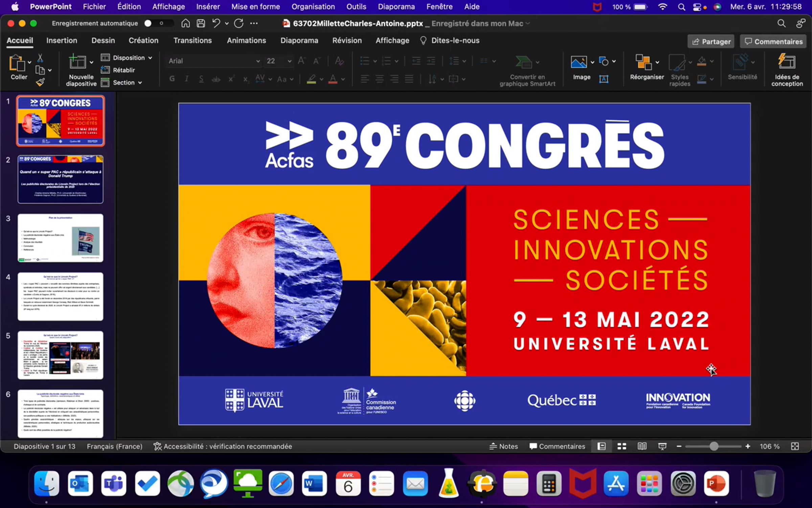812x508 pixels.
Task: Click the fit slide to window icon
Action: pos(795,446)
